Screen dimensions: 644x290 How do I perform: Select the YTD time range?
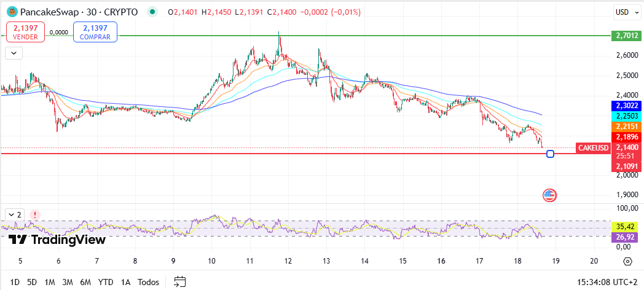[106, 282]
